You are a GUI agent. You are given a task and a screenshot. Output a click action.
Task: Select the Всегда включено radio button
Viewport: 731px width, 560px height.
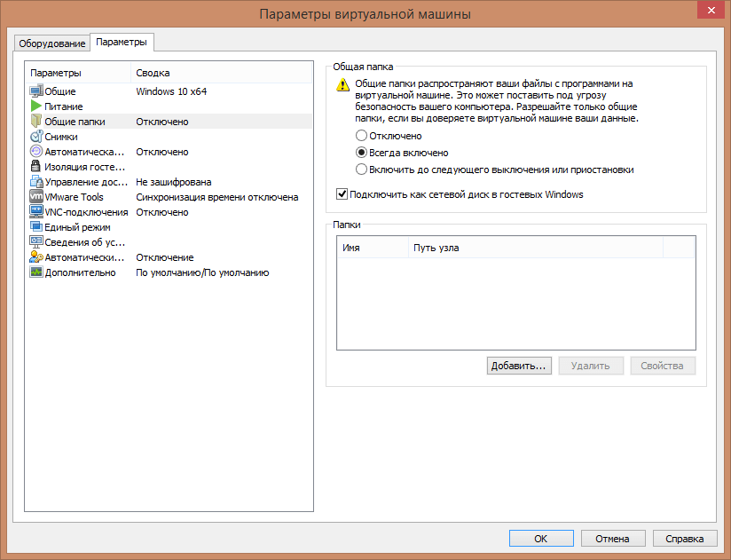click(361, 153)
